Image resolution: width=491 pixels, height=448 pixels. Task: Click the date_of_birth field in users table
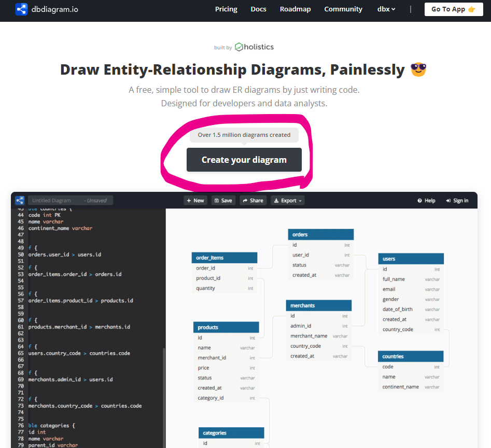tap(411, 310)
